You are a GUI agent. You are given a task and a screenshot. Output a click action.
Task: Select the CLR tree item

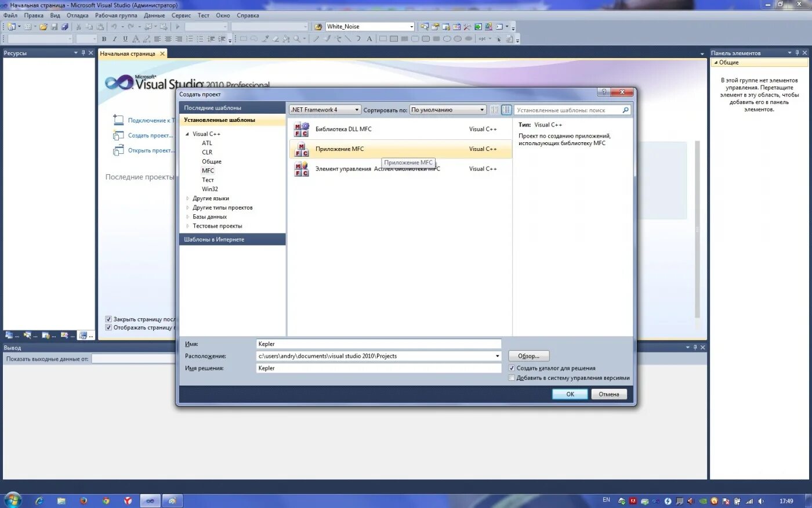pyautogui.click(x=207, y=153)
